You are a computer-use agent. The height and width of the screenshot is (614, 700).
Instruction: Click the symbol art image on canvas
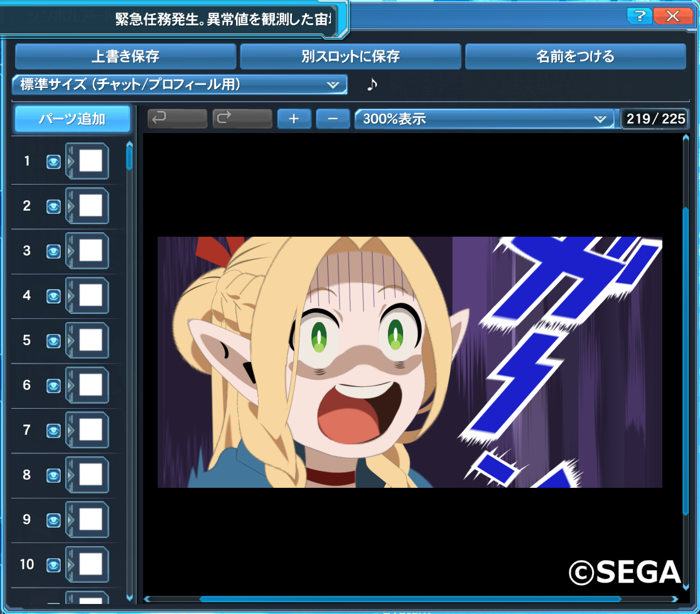pos(410,362)
